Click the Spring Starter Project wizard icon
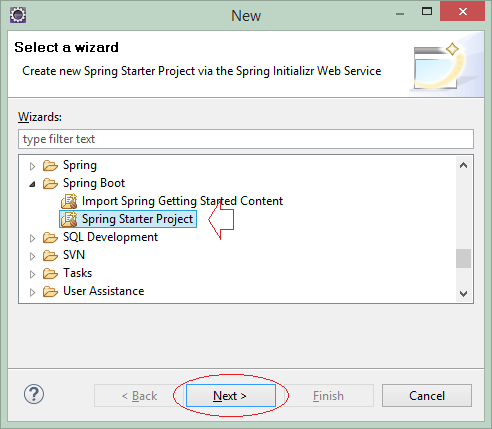Screen dimensions: 492x429 point(69,219)
